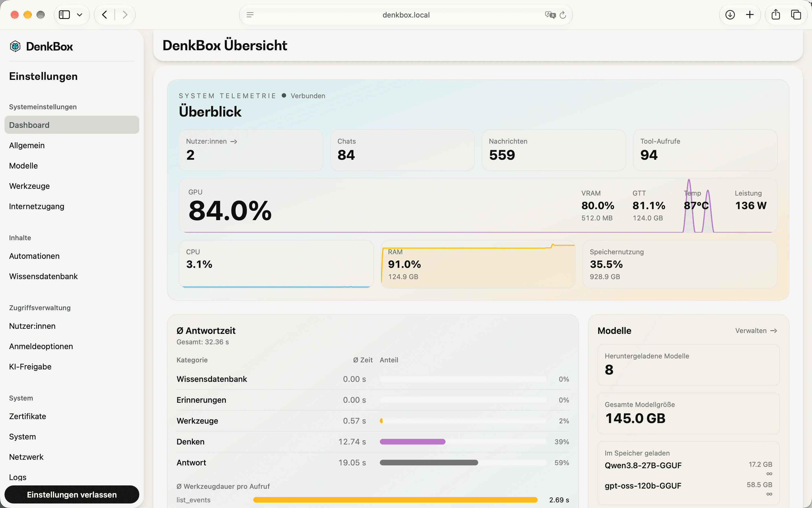Open the System sidebar entry under Zertifikate

click(x=23, y=437)
